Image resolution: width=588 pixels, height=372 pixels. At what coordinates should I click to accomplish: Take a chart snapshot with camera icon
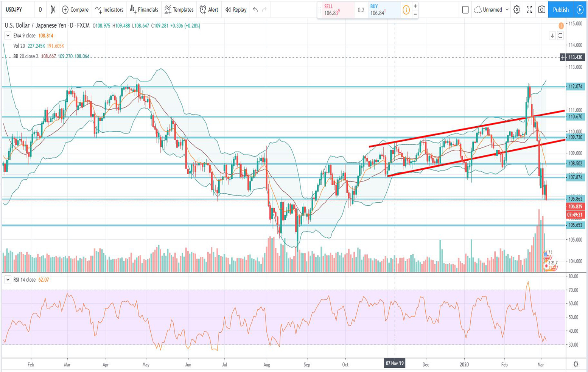pos(541,10)
